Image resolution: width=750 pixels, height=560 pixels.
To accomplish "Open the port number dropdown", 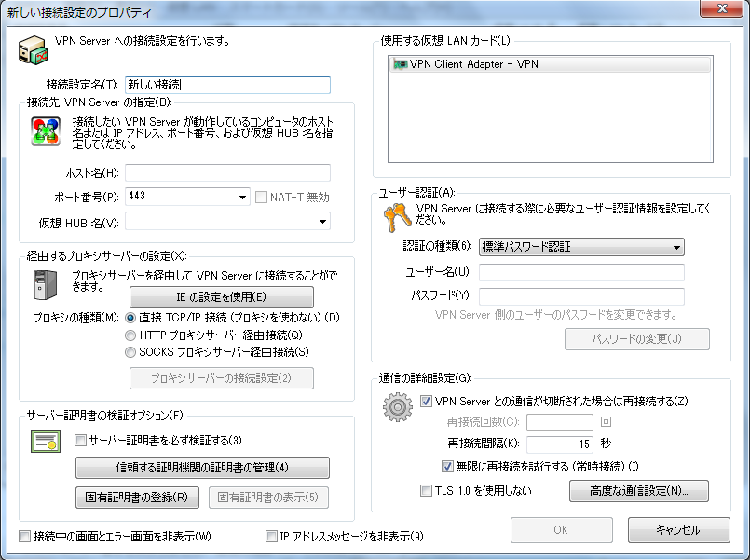I will tap(242, 197).
